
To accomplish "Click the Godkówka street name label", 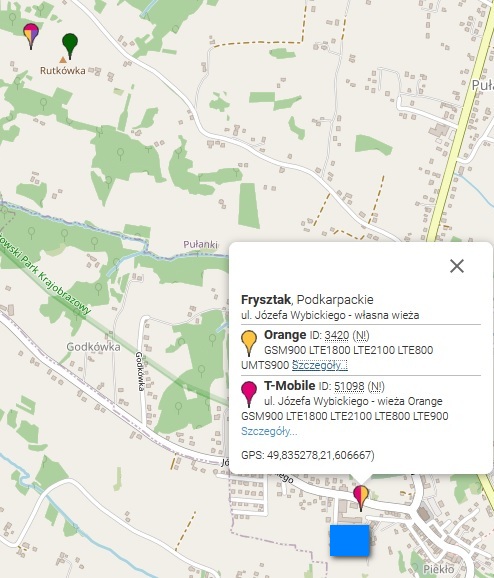I will [x=140, y=371].
